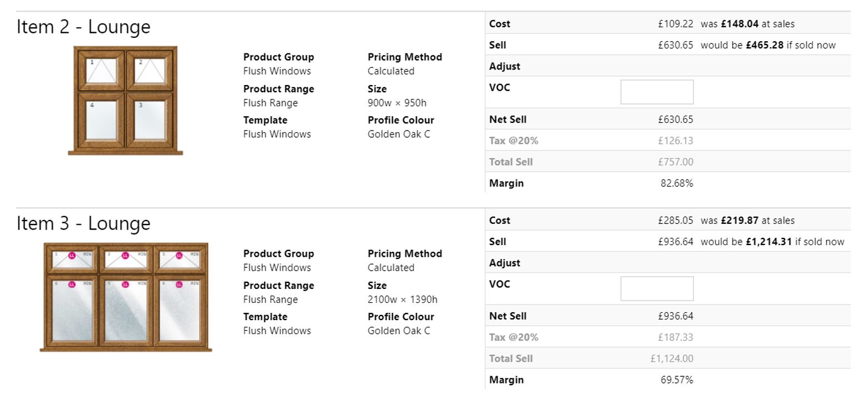
Task: Click pink LL badge on Item 3 pane 1
Action: [x=72, y=256]
